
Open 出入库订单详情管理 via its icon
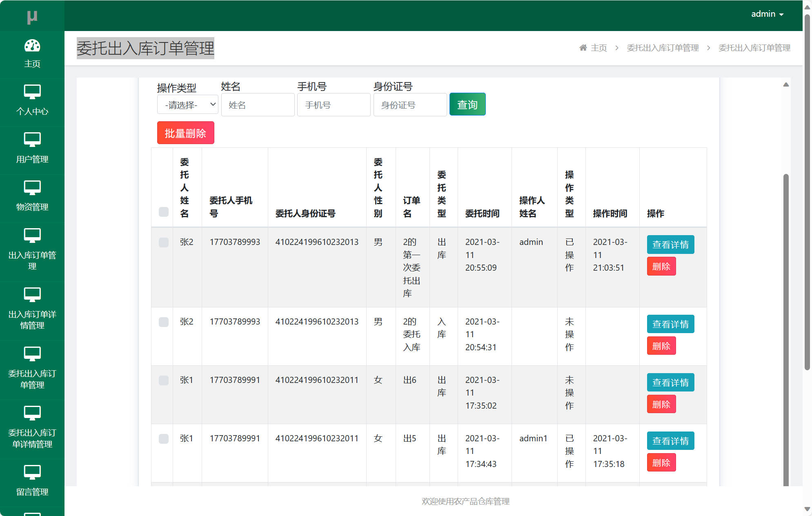(x=32, y=295)
